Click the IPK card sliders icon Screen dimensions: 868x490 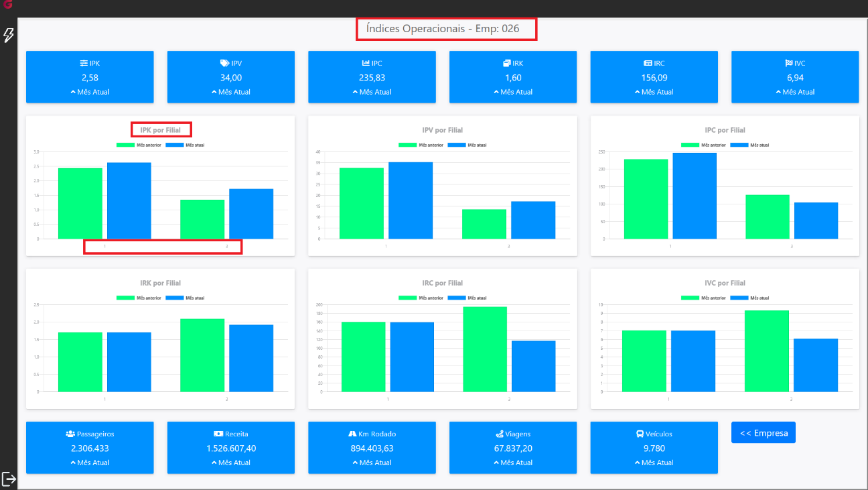tap(84, 64)
